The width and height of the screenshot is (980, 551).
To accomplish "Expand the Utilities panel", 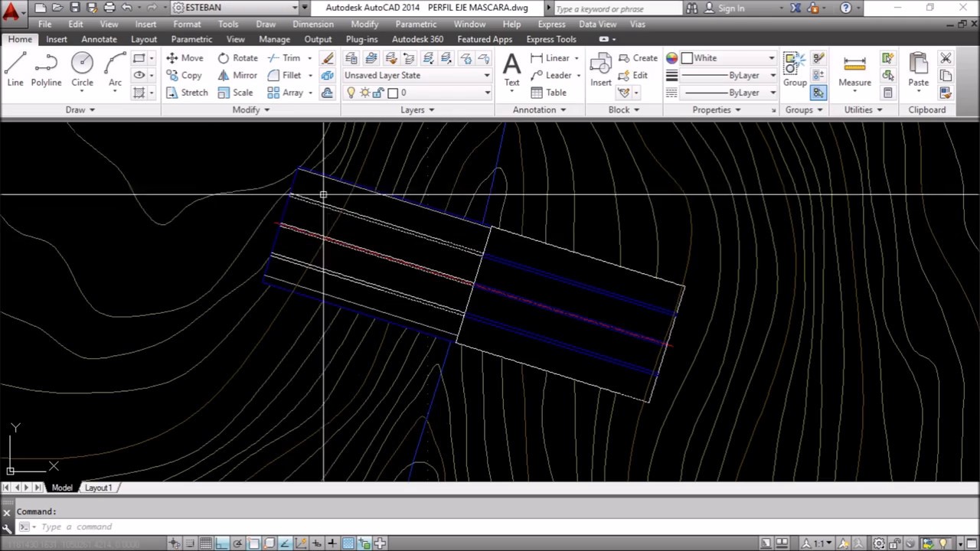I will coord(863,109).
